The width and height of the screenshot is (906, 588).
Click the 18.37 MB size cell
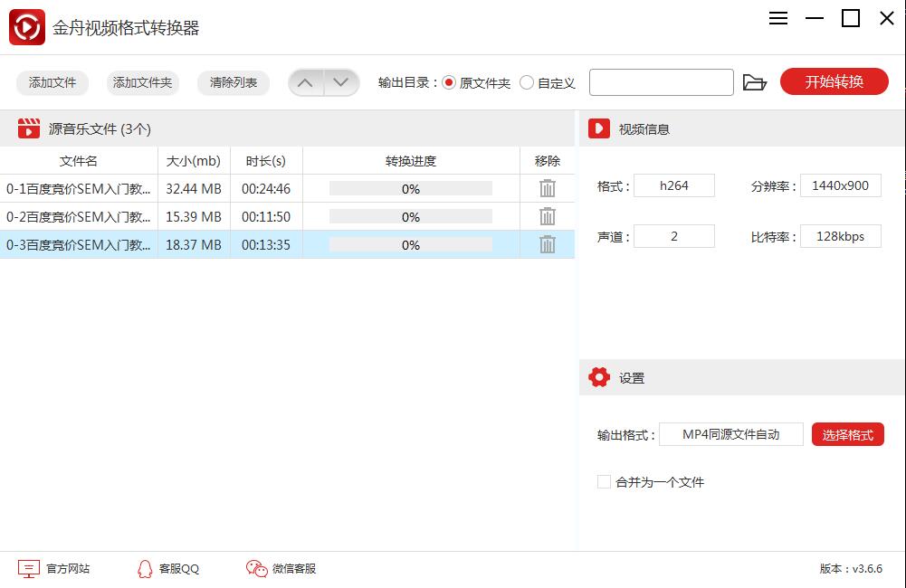[194, 245]
